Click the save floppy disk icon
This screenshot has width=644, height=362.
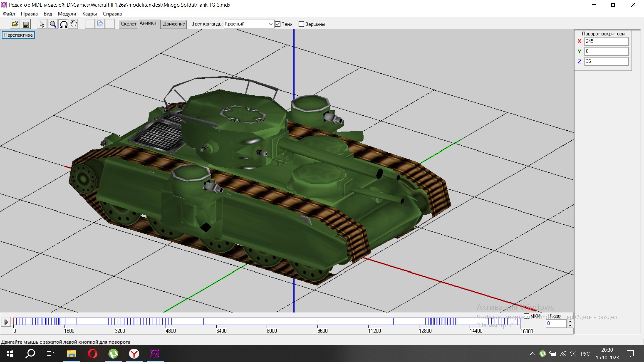pyautogui.click(x=26, y=24)
